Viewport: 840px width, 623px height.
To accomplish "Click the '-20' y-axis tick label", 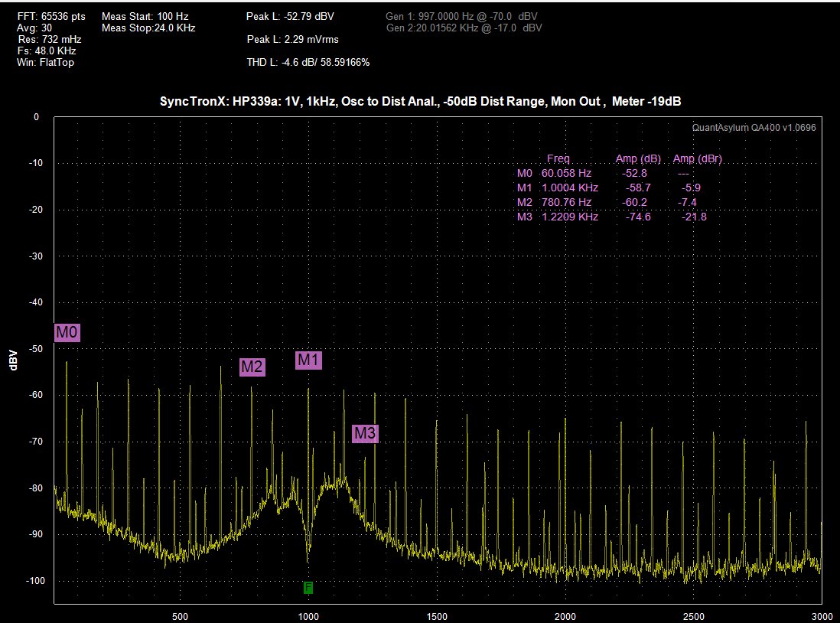I will tap(36, 210).
